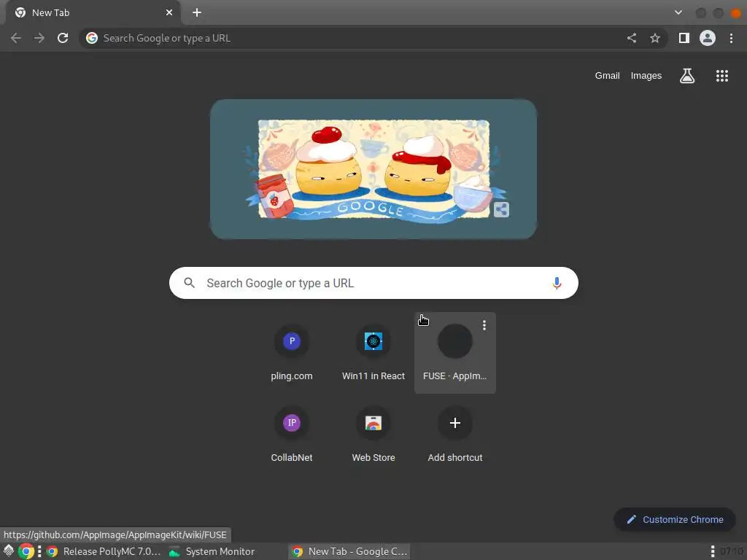This screenshot has width=747, height=560.
Task: Open the Chrome profile avatar menu
Action: [x=708, y=38]
